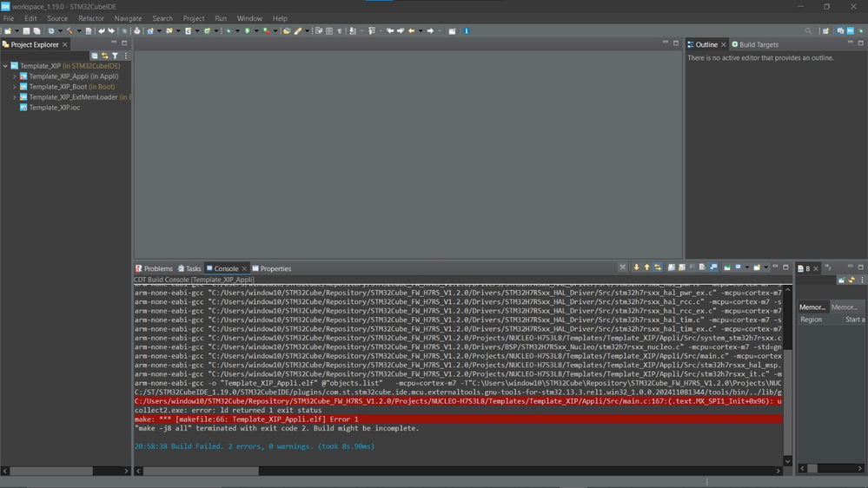
Task: Toggle Word Wrap in console toolbar
Action: (692, 267)
